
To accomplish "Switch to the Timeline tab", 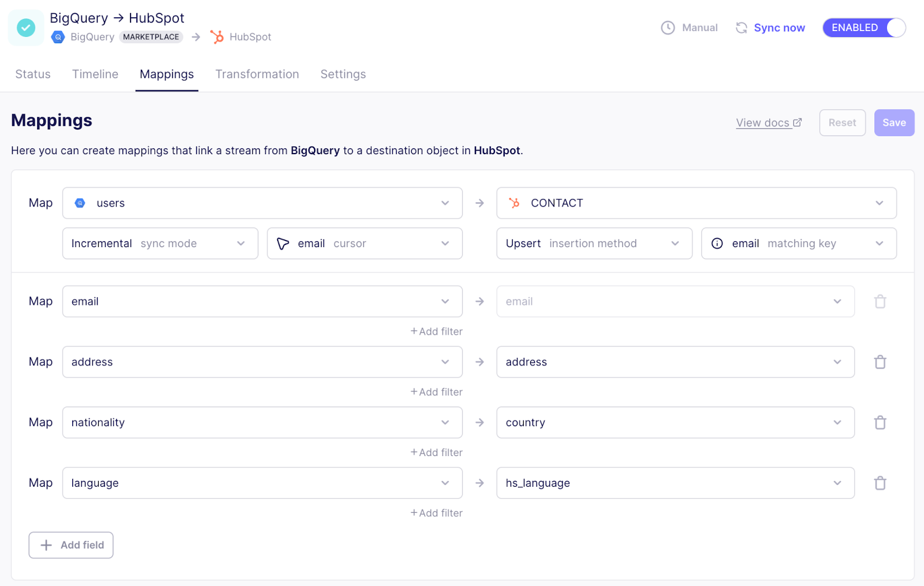I will pyautogui.click(x=95, y=74).
